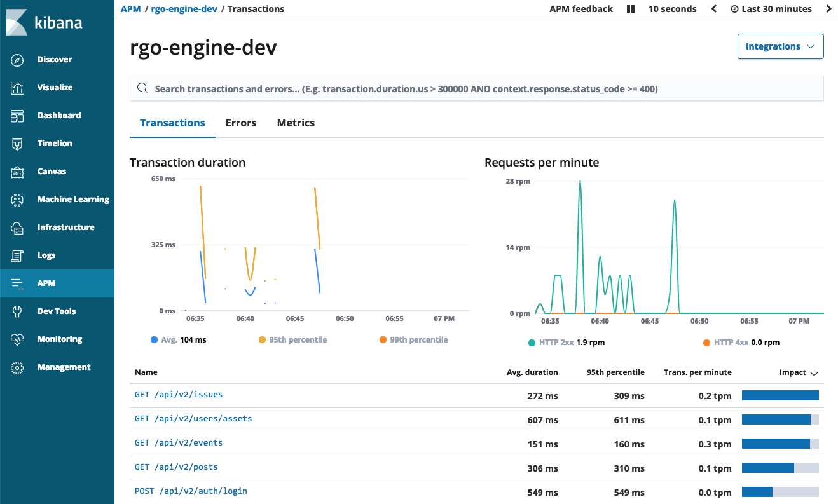Image resolution: width=838 pixels, height=504 pixels.
Task: Open Machine Learning via its sidebar icon
Action: (x=17, y=200)
